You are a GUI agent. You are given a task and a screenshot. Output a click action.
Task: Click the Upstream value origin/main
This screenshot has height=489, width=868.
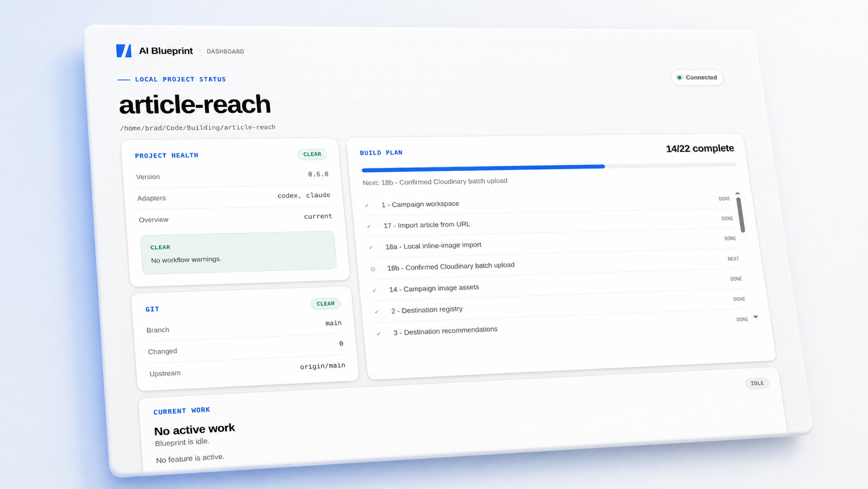(322, 366)
